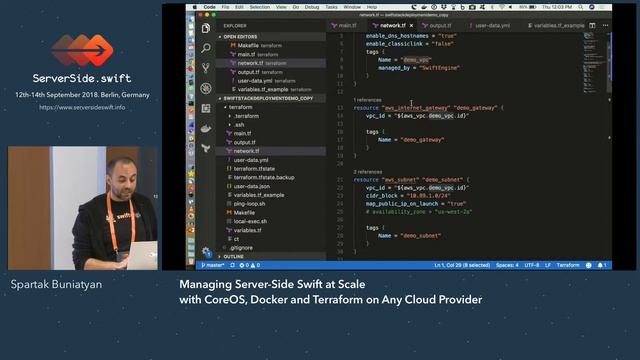Collapse the terraform folder
Viewport: 640px width, 360px height.
pos(240,107)
